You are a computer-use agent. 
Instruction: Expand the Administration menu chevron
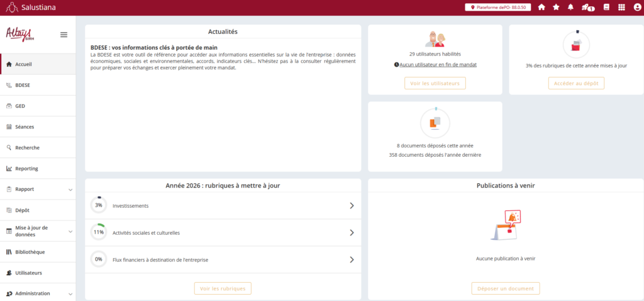pyautogui.click(x=70, y=293)
